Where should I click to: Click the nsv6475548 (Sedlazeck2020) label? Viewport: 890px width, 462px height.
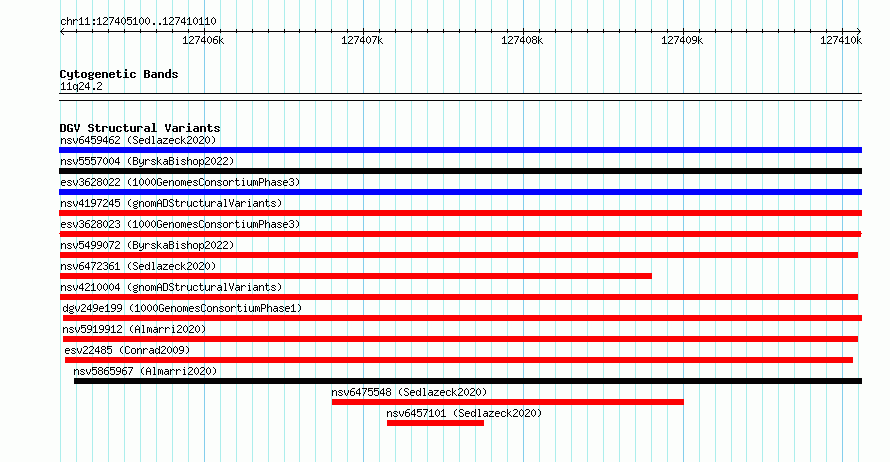(x=409, y=392)
